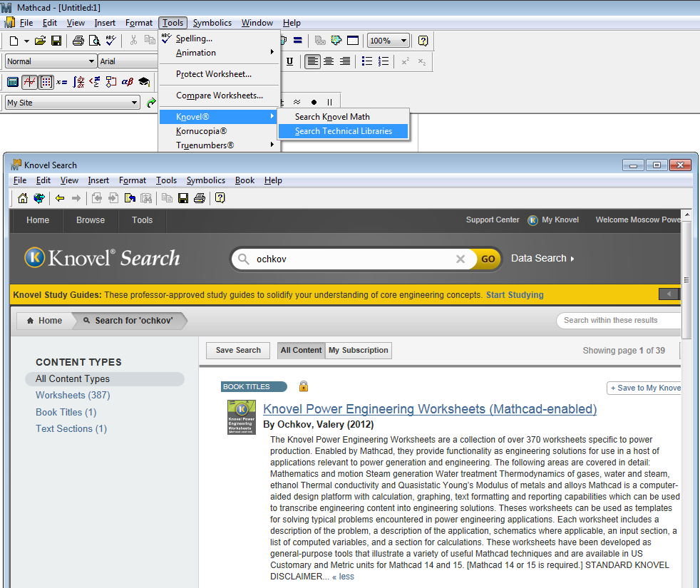700x588 pixels.
Task: Select Protect Worksheet... menu item
Action: click(x=220, y=74)
